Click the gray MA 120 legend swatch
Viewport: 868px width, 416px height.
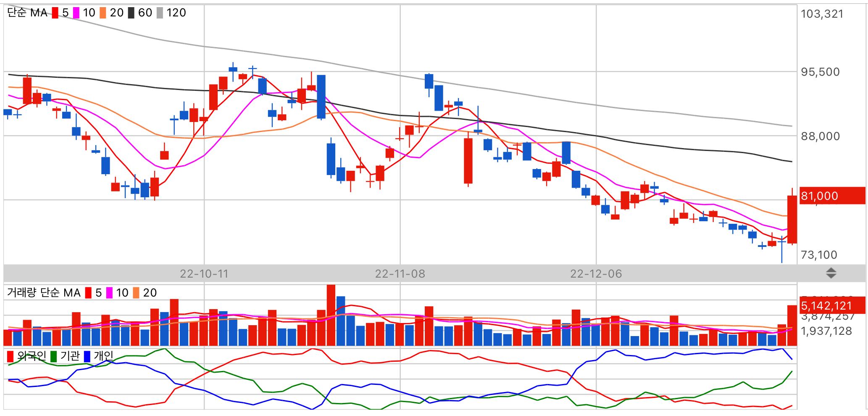click(160, 13)
